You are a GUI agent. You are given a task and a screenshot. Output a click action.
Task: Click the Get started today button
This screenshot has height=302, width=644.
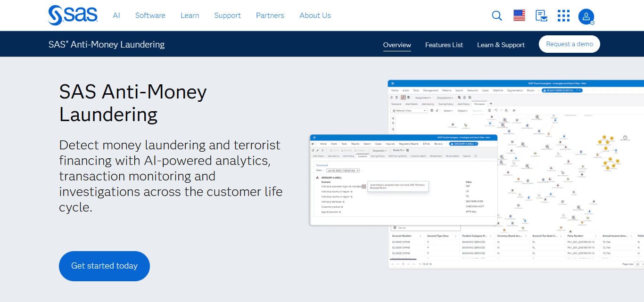coord(104,266)
